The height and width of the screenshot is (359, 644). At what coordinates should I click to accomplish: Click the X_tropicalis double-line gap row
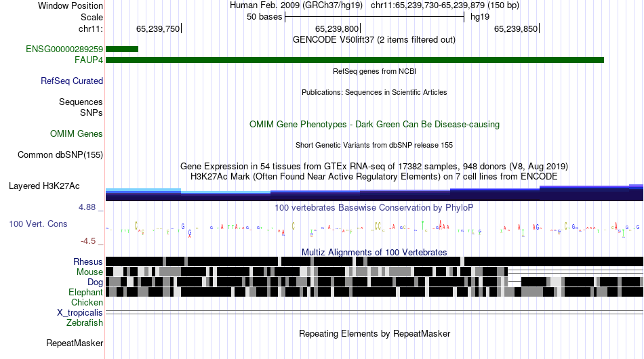click(375, 313)
